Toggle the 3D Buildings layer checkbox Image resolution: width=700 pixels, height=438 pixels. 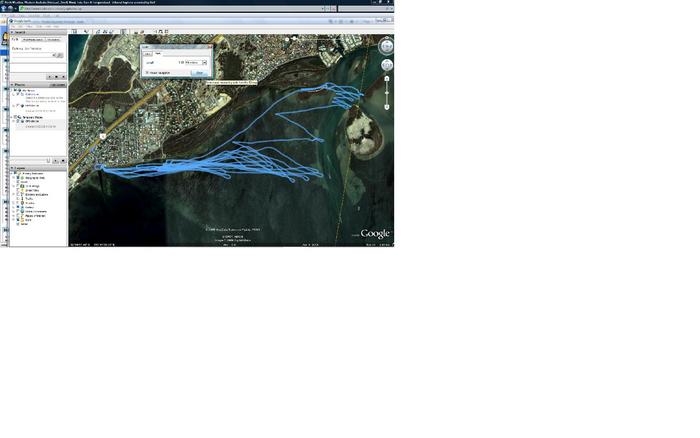coord(18,186)
